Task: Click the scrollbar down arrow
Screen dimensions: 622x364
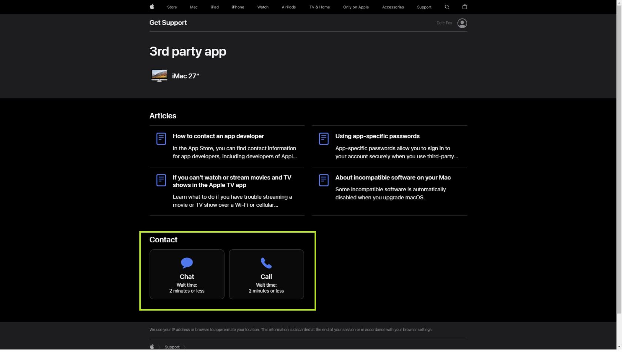Action: tap(619, 347)
